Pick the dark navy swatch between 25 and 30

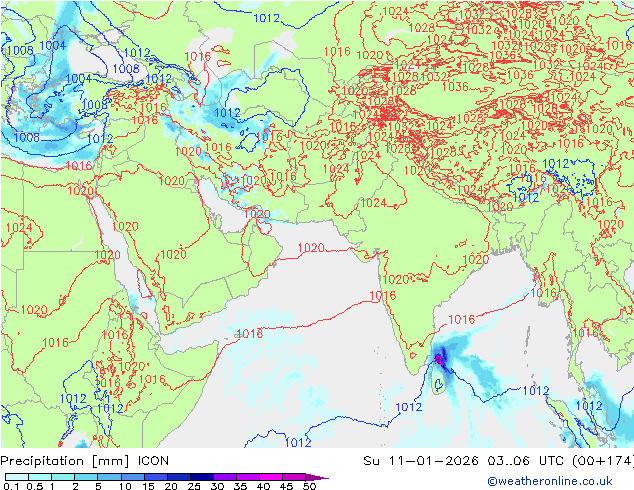pyautogui.click(x=201, y=477)
